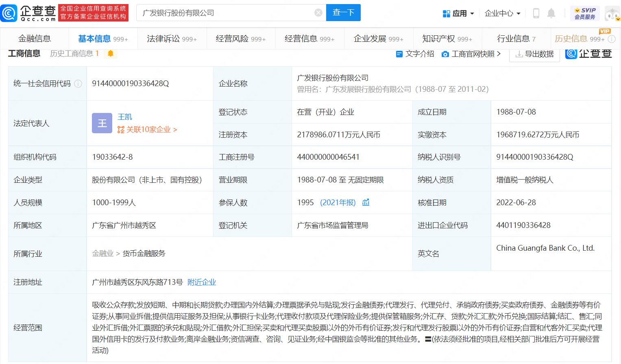
Task: Click the 股份有限公司（非上市、国有控股） enterprise type
Action: pyautogui.click(x=147, y=180)
